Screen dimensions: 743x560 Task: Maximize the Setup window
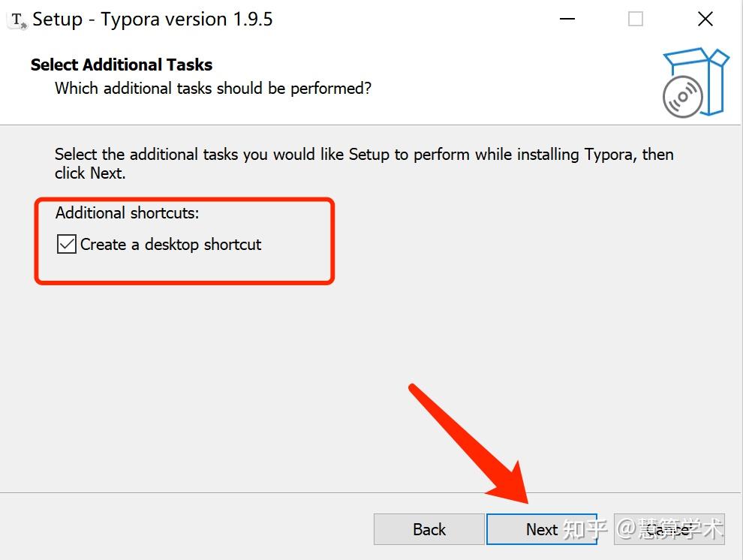[x=636, y=20]
